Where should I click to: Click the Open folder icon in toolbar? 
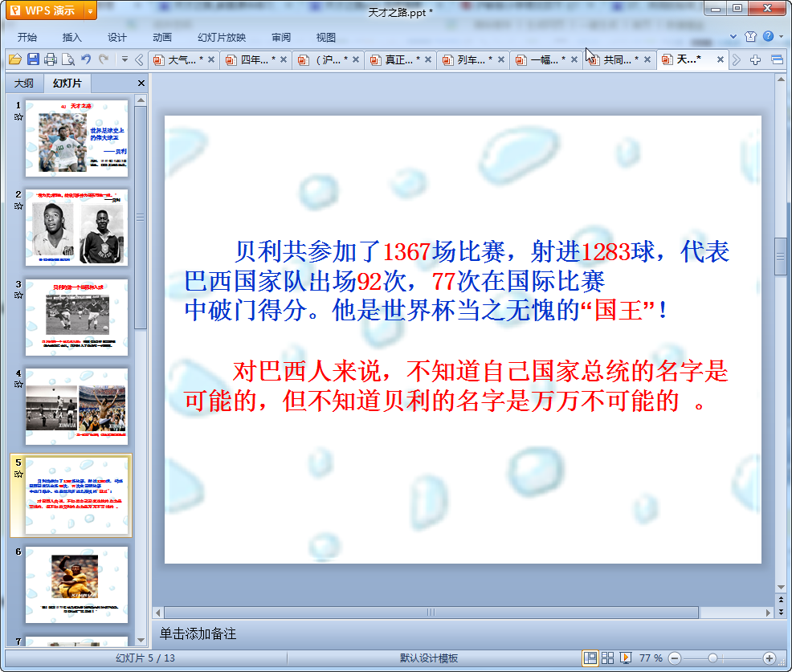pos(14,59)
